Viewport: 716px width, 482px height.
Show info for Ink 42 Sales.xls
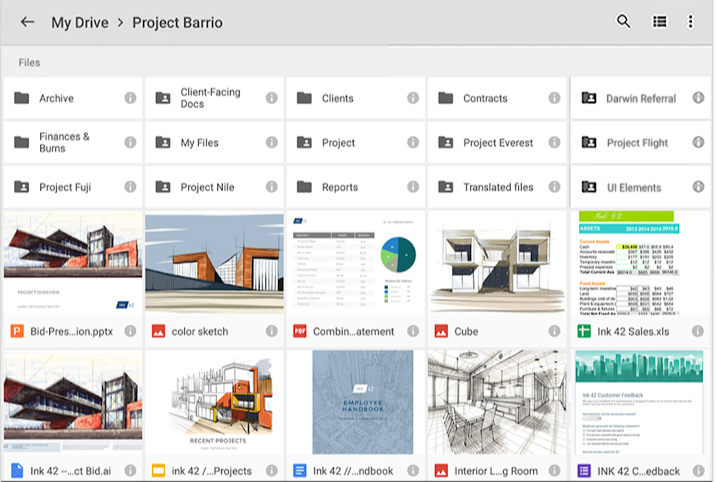click(x=698, y=331)
